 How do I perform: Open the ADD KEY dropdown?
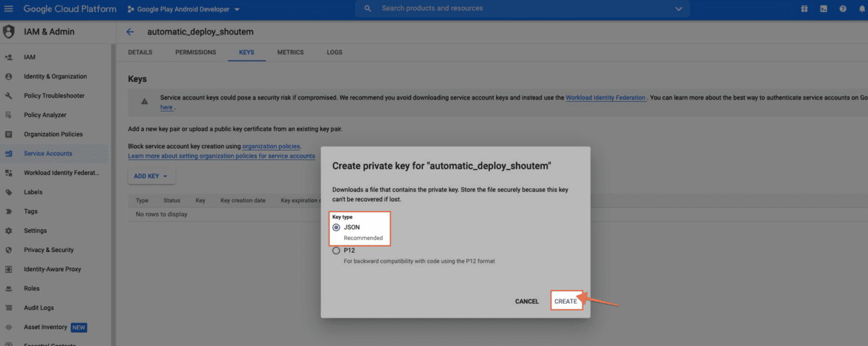(x=151, y=176)
